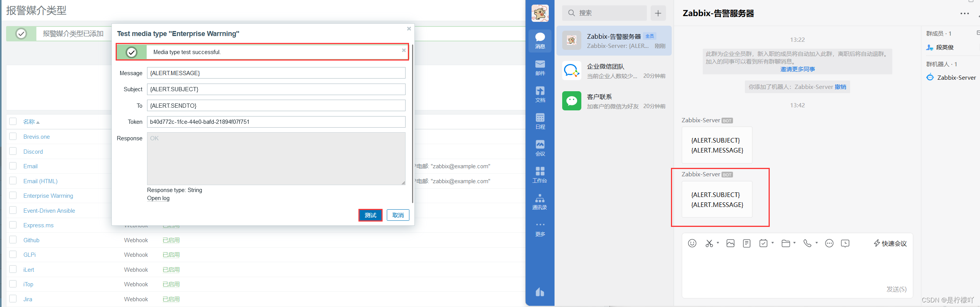Click the 已启用 status in Github row
This screenshot has height=307, width=980.
pyautogui.click(x=171, y=240)
